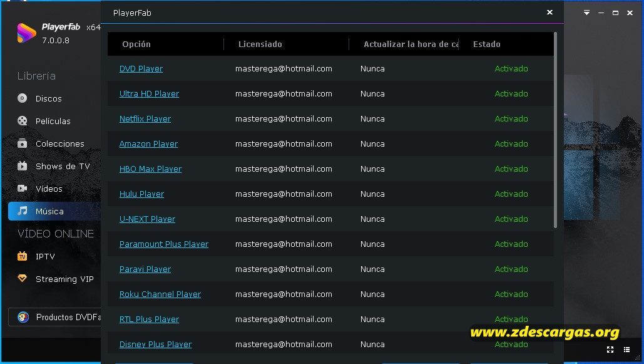Click Nunca in the U-NEXT Player row
This screenshot has height=364, width=644.
(372, 219)
